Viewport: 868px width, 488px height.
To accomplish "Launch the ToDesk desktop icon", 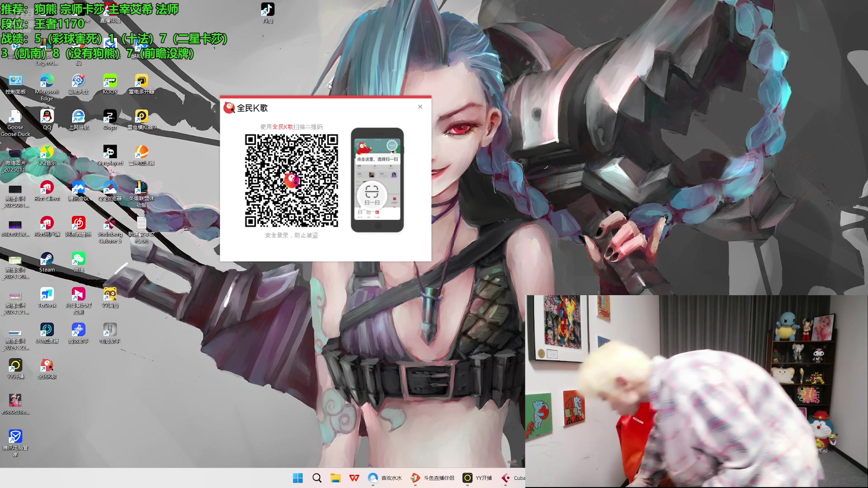I will pyautogui.click(x=47, y=298).
